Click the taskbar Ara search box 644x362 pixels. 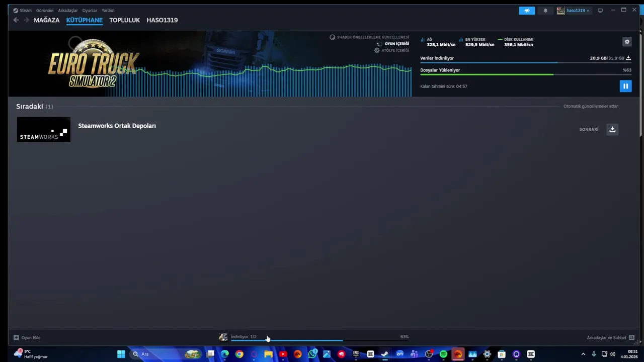(x=166, y=354)
